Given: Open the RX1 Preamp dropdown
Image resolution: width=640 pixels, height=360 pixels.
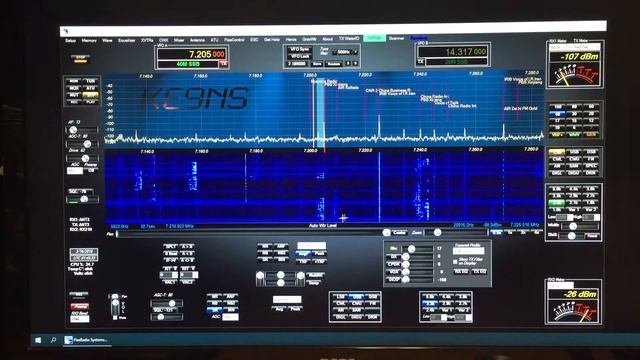Looking at the screenshot, I should click(x=91, y=171).
